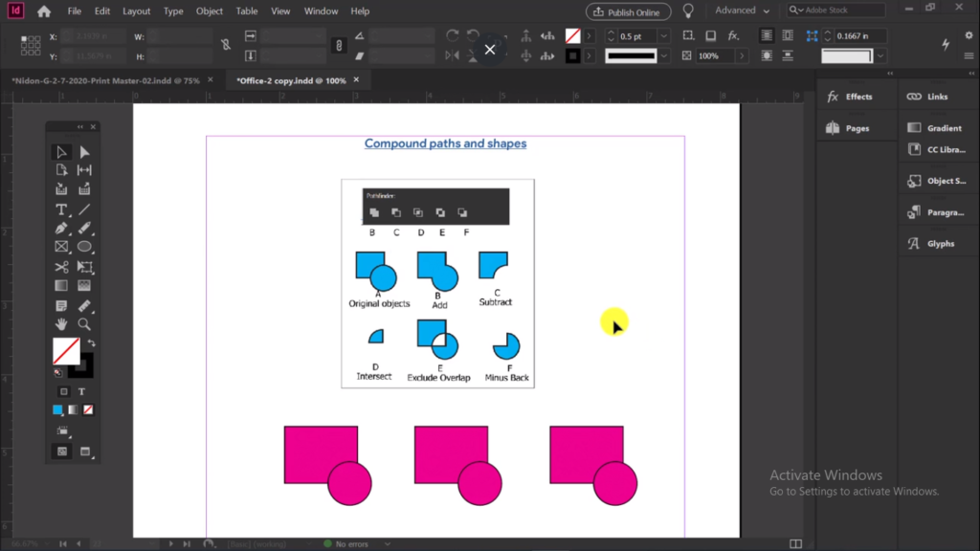Viewport: 980px width, 551px height.
Task: Swap fill and stroke arrow
Action: [x=91, y=343]
